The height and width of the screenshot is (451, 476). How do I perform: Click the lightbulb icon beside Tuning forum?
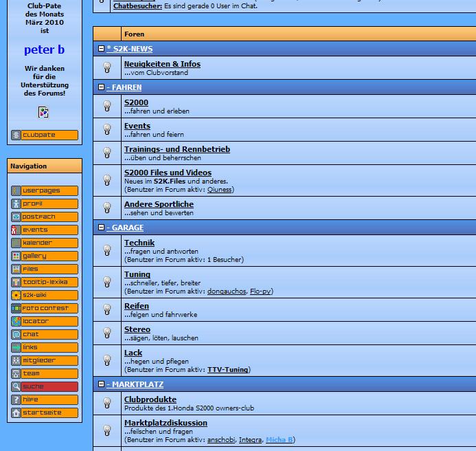pyautogui.click(x=107, y=282)
